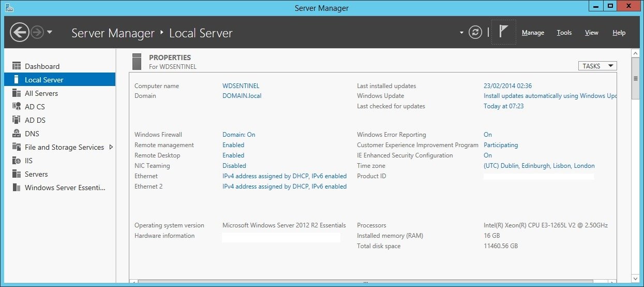The height and width of the screenshot is (287, 644).
Task: Open Windows Firewall Domain: On setting
Action: (x=239, y=135)
